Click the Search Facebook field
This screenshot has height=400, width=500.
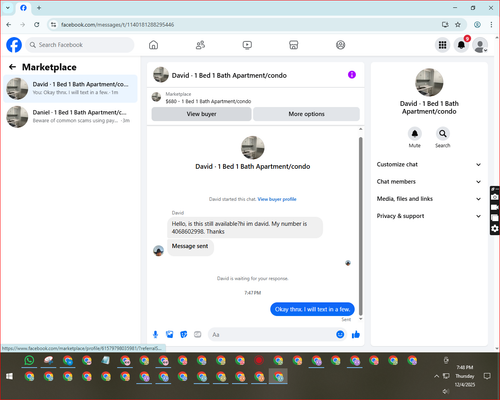[80, 45]
